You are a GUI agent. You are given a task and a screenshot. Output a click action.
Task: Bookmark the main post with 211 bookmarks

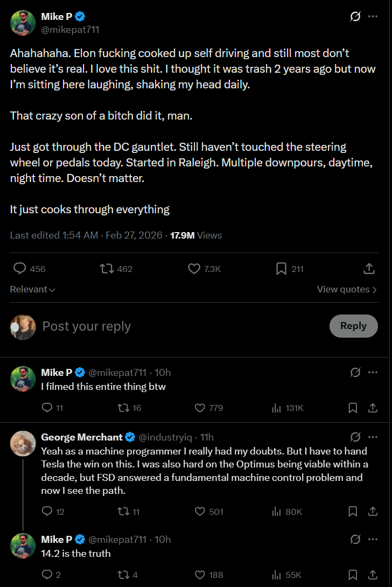point(281,269)
